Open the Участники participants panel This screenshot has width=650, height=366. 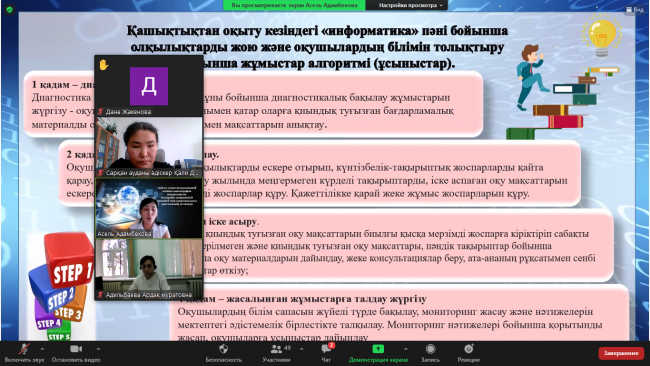pyautogui.click(x=276, y=353)
